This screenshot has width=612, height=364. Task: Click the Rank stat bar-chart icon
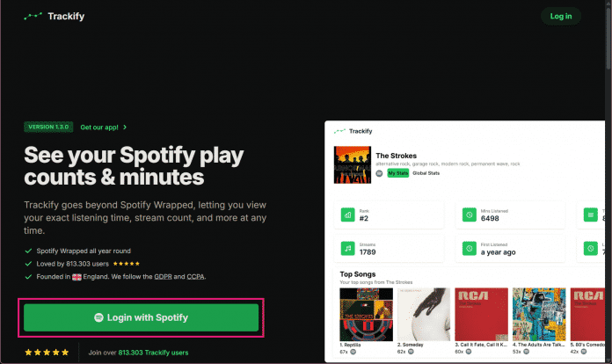tap(348, 213)
